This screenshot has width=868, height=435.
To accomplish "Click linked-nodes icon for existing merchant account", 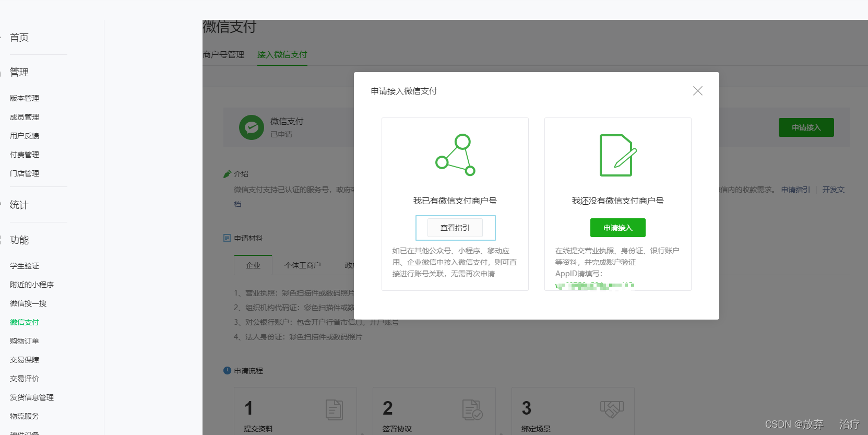I will [456, 155].
